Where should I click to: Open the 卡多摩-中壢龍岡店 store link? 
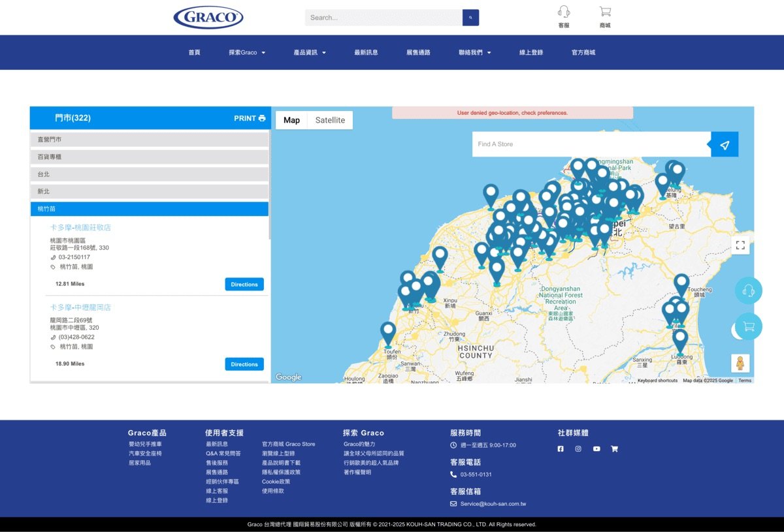(80, 307)
